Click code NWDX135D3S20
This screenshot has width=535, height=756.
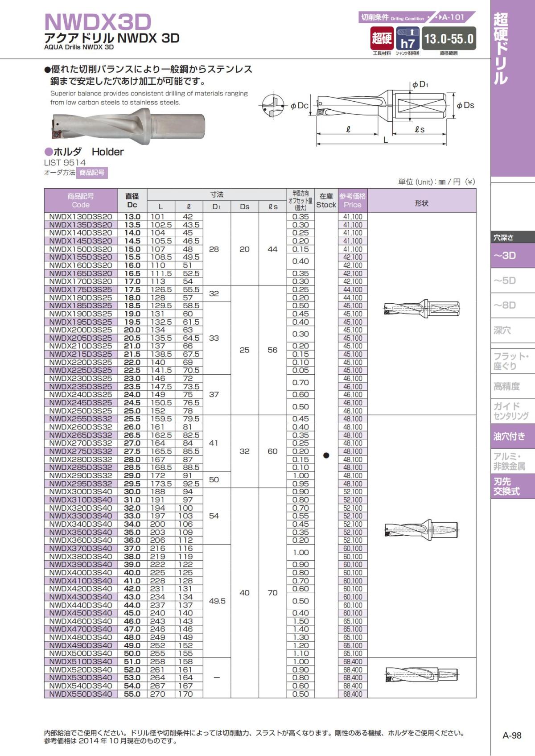tap(81, 225)
